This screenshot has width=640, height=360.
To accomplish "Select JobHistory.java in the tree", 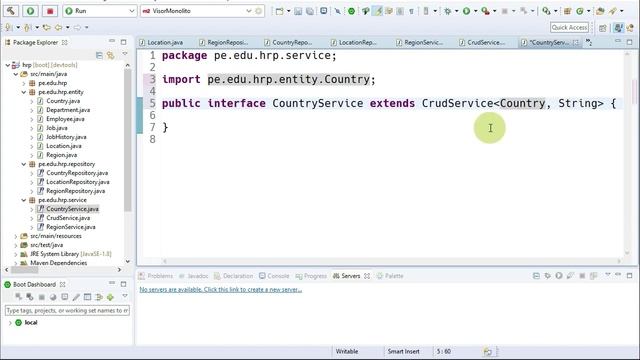I will 66,137.
